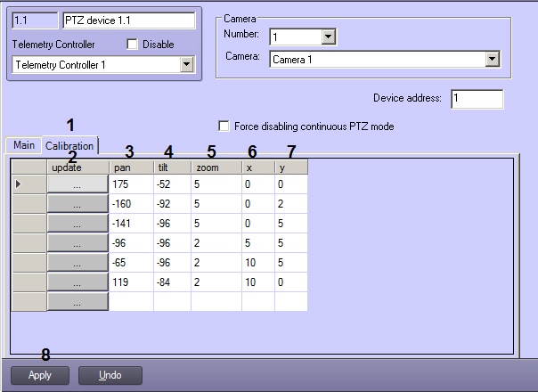
Task: Click the 1.1 device ID field
Action: [x=35, y=20]
